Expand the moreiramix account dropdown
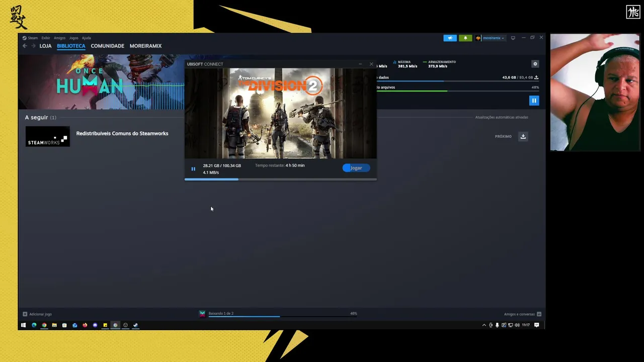 (491, 38)
